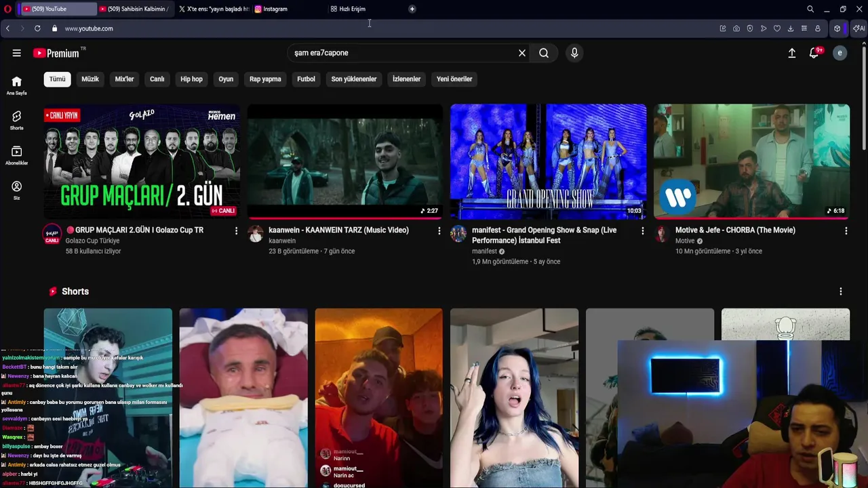868x488 pixels.
Task: Open kaanwein - KAANWEIN TARZ video title
Action: click(x=338, y=230)
